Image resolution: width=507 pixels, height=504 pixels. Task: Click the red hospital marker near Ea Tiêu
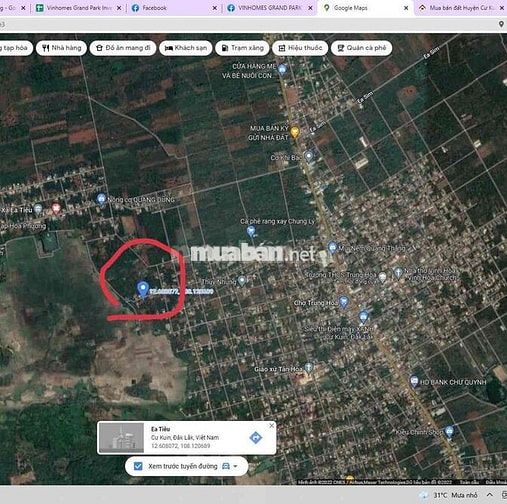[x=56, y=209]
